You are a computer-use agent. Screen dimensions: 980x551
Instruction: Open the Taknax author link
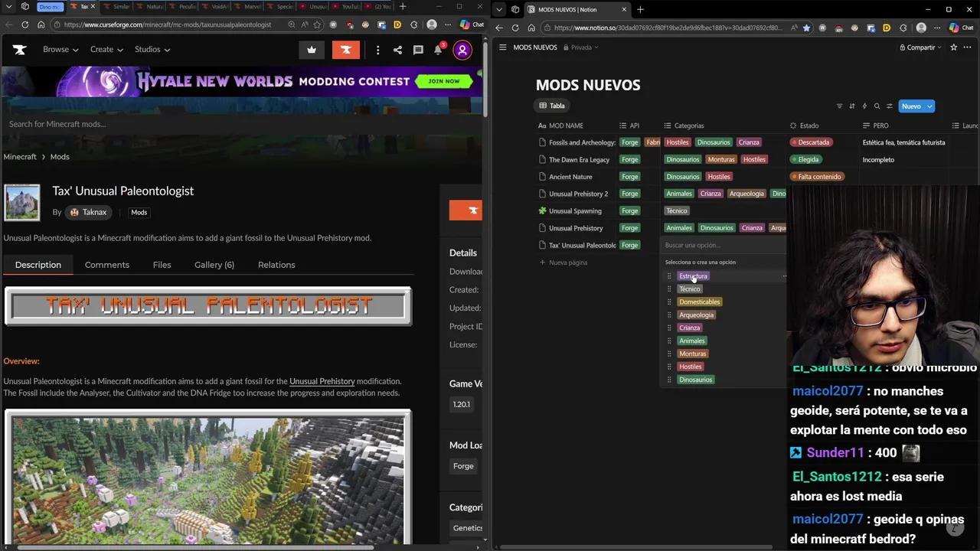[x=90, y=212]
